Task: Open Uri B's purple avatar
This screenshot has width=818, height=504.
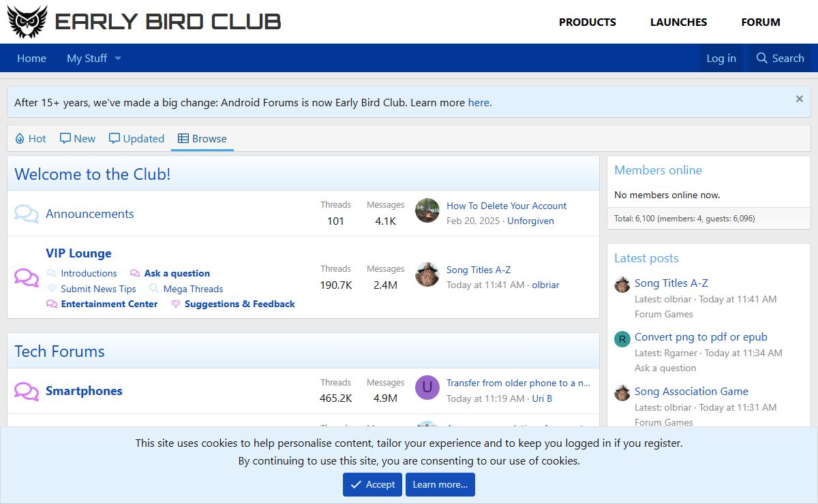Action: [x=427, y=388]
